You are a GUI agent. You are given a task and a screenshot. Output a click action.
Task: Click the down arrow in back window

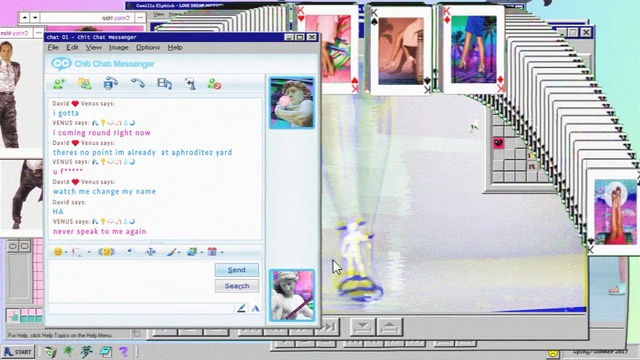[x=35, y=18]
